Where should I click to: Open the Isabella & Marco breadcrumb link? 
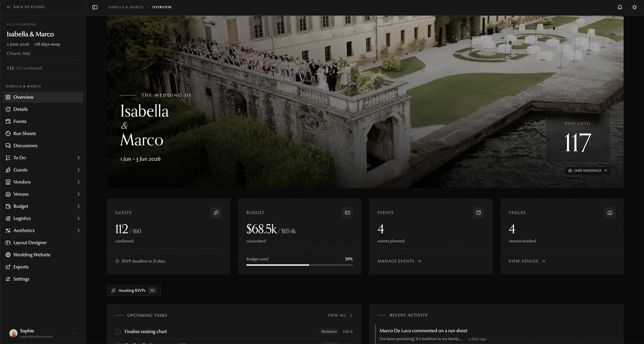[126, 7]
